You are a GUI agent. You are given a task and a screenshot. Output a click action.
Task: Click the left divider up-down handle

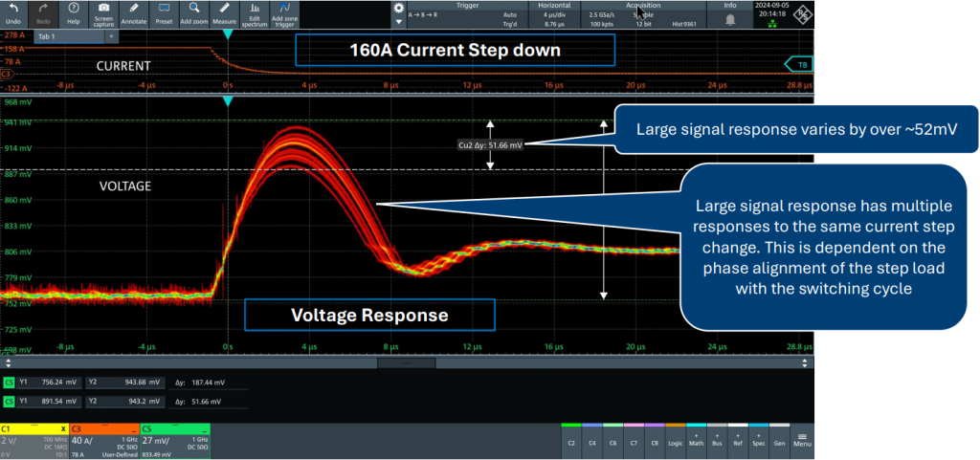click(8, 362)
